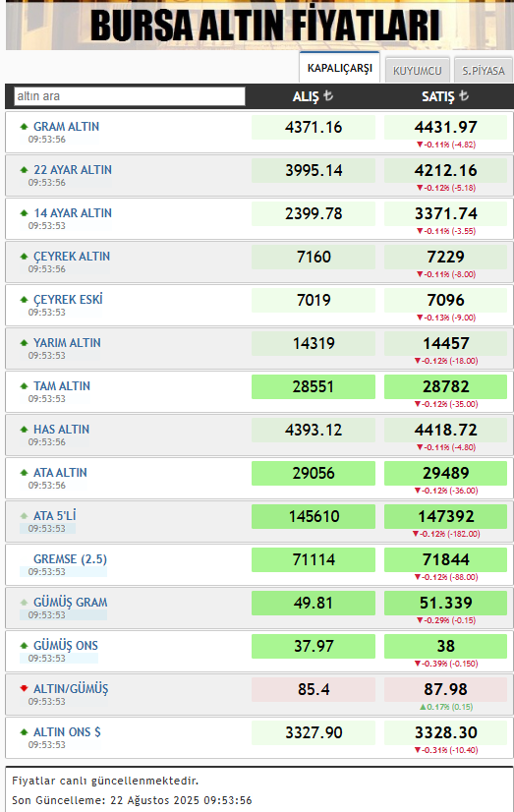
Task: Open the GÜMÜŞ ONS link
Action: [x=66, y=646]
